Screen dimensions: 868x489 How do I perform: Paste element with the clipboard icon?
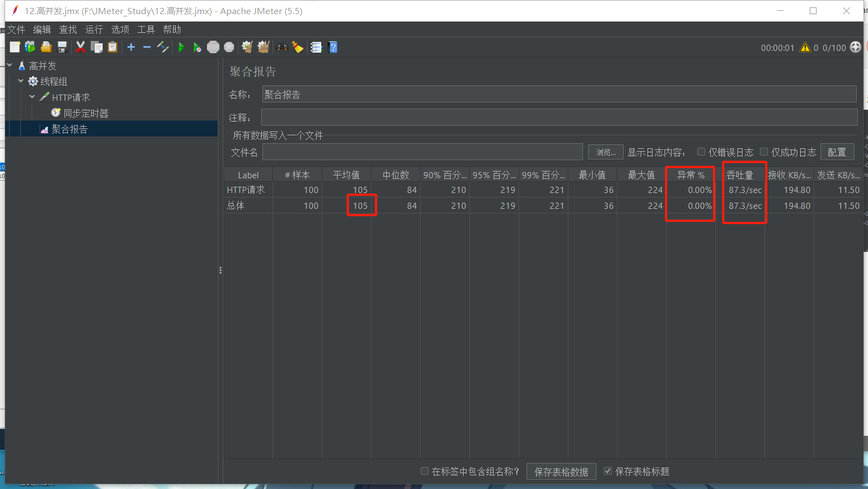click(113, 47)
